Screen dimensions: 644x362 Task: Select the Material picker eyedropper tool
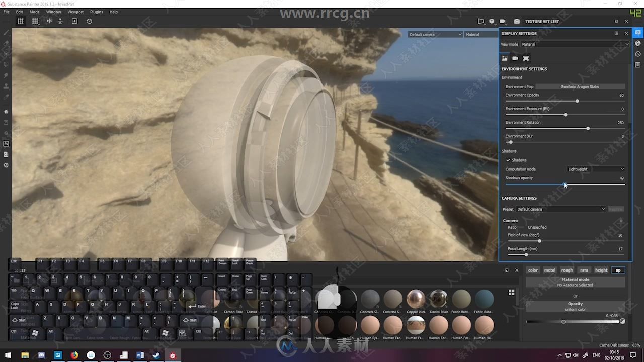6,97
